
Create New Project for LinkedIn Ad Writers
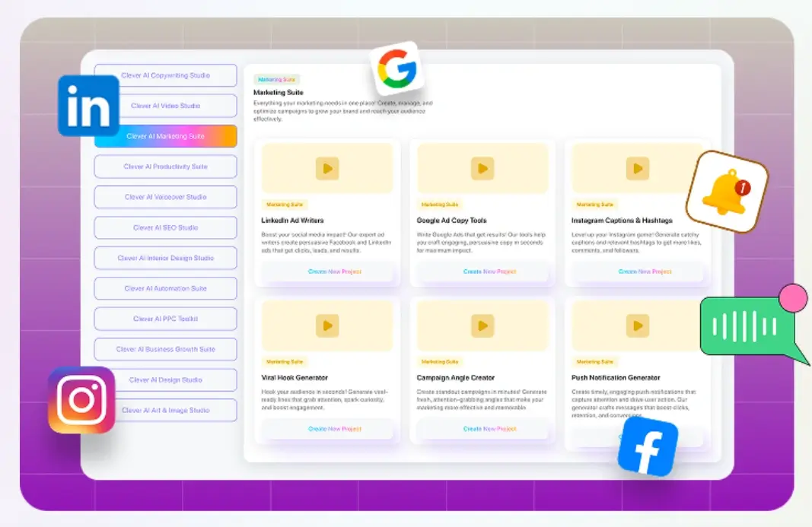327,271
